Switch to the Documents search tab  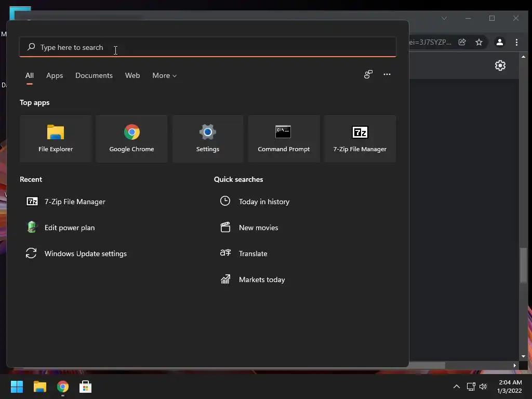[94, 75]
